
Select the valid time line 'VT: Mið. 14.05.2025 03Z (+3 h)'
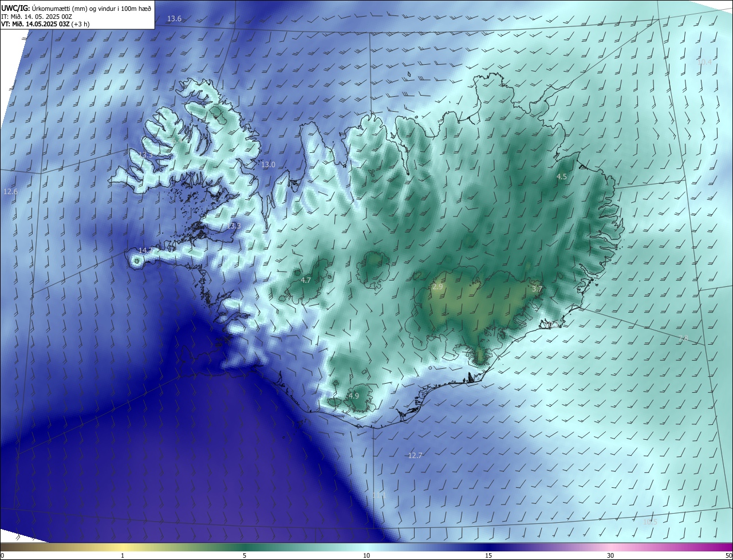pos(46,24)
